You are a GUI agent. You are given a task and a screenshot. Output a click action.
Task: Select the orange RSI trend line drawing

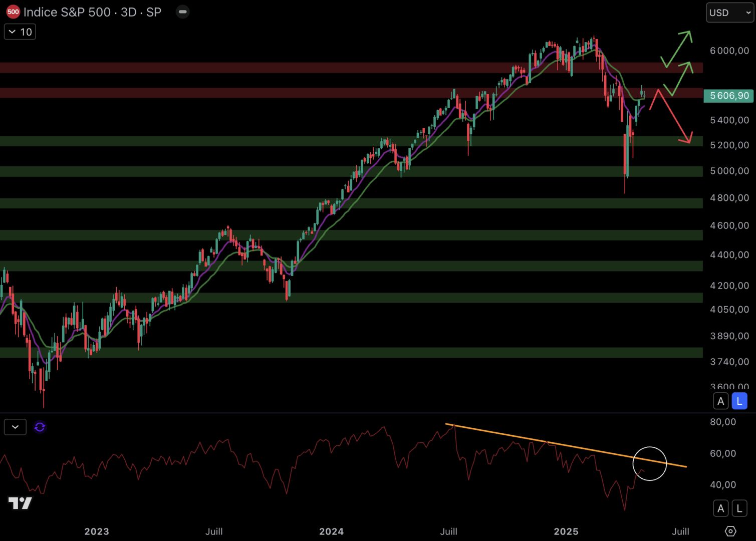click(x=566, y=446)
